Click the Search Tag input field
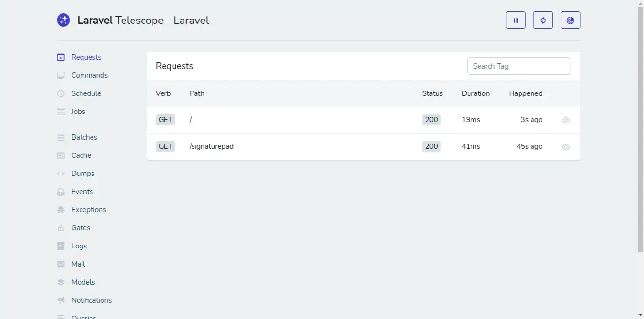Viewport: 644px width, 319px height. [x=519, y=66]
